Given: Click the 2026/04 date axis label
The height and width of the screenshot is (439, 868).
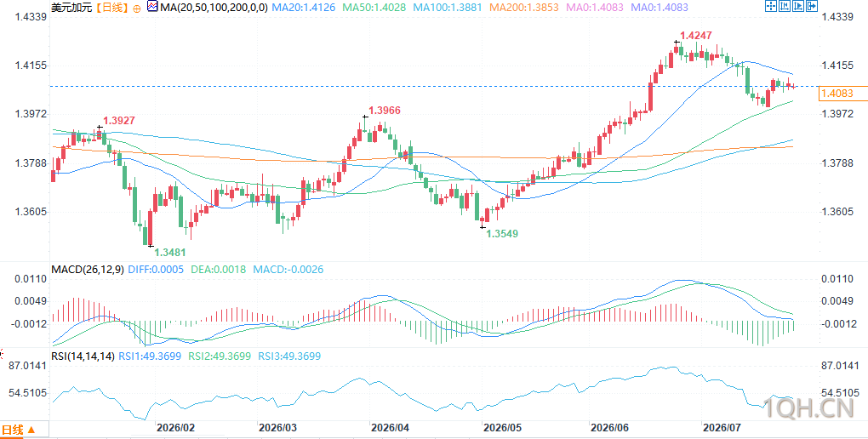Looking at the screenshot, I should pos(391,428).
